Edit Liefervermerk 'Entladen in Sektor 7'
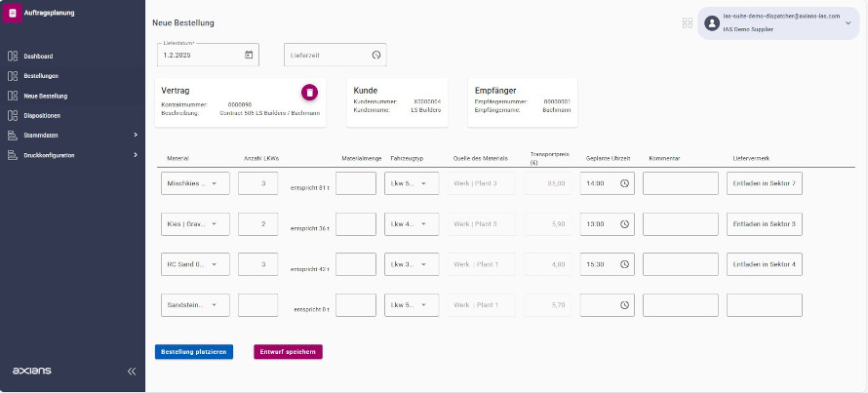This screenshot has width=868, height=393. (765, 183)
